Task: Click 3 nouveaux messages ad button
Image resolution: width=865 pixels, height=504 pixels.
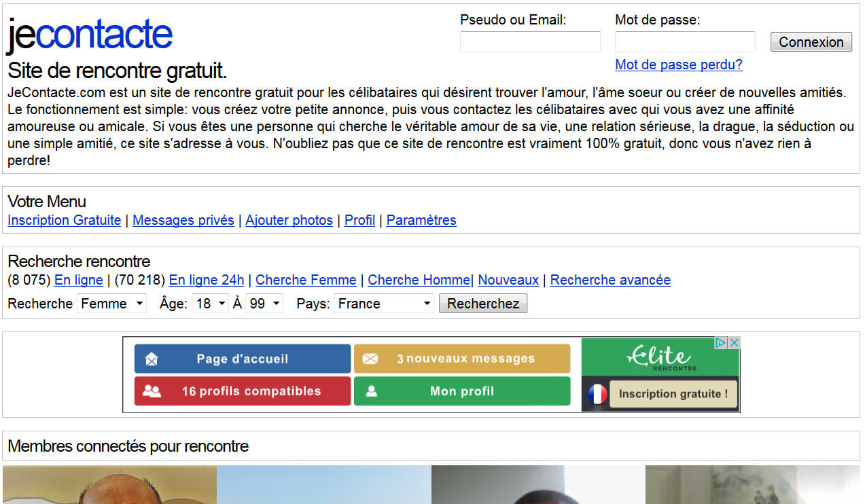Action: 462,359
